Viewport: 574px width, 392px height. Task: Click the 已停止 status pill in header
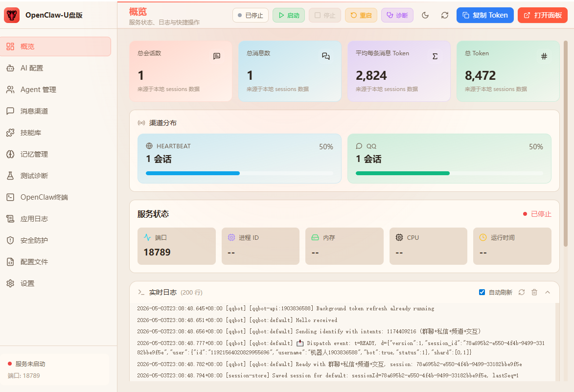[251, 15]
